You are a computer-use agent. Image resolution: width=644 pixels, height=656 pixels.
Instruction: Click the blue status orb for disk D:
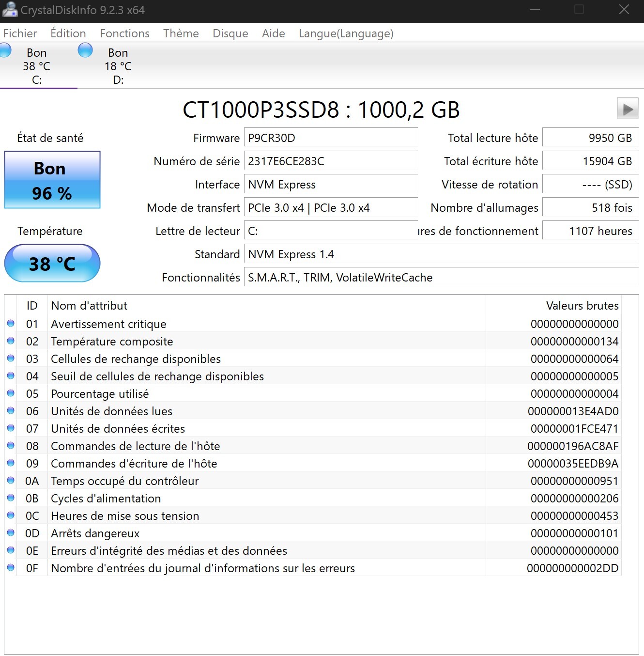(x=85, y=50)
